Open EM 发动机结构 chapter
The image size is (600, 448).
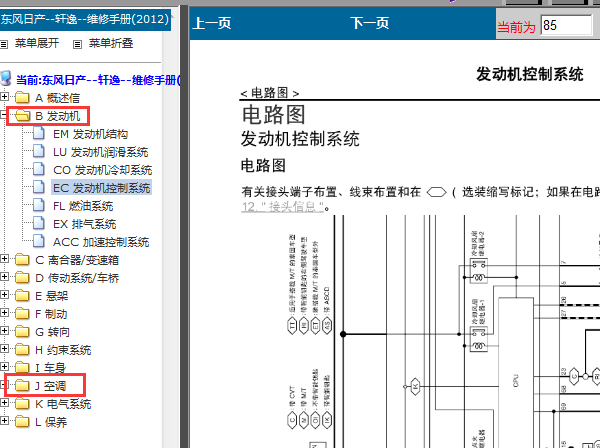[90, 134]
